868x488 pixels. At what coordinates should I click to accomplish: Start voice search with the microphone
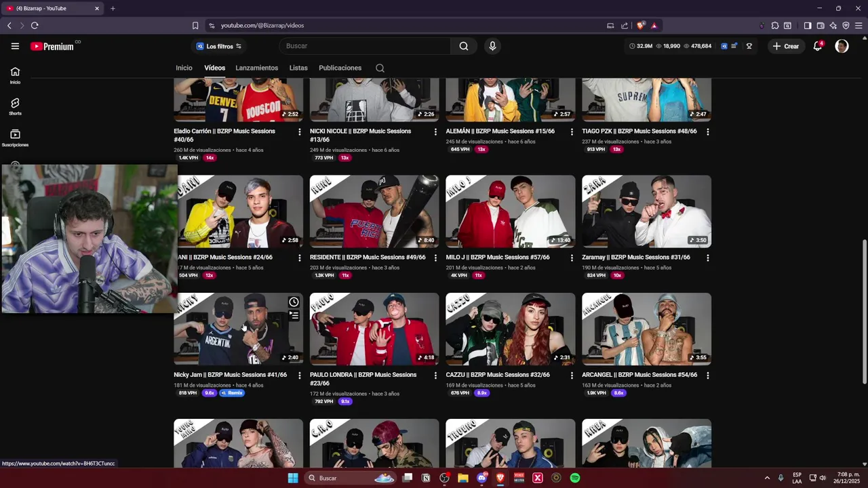[492, 46]
